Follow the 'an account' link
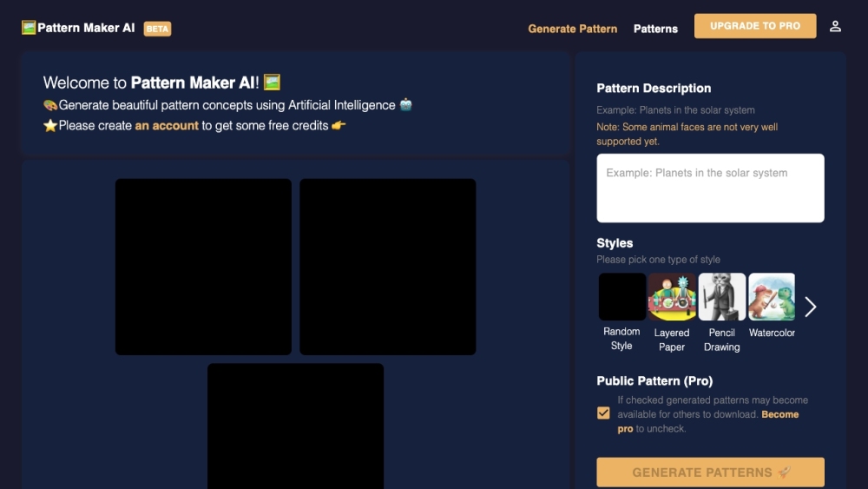The image size is (868, 489). [x=167, y=126]
